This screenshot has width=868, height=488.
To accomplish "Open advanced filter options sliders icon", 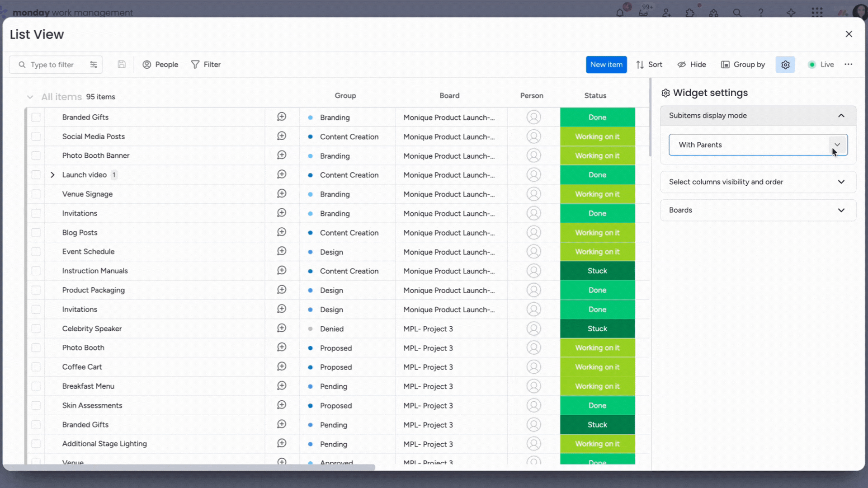I will [94, 65].
